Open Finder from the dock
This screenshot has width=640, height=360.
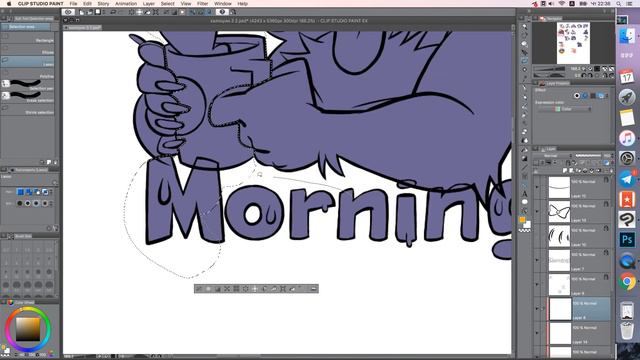[627, 36]
